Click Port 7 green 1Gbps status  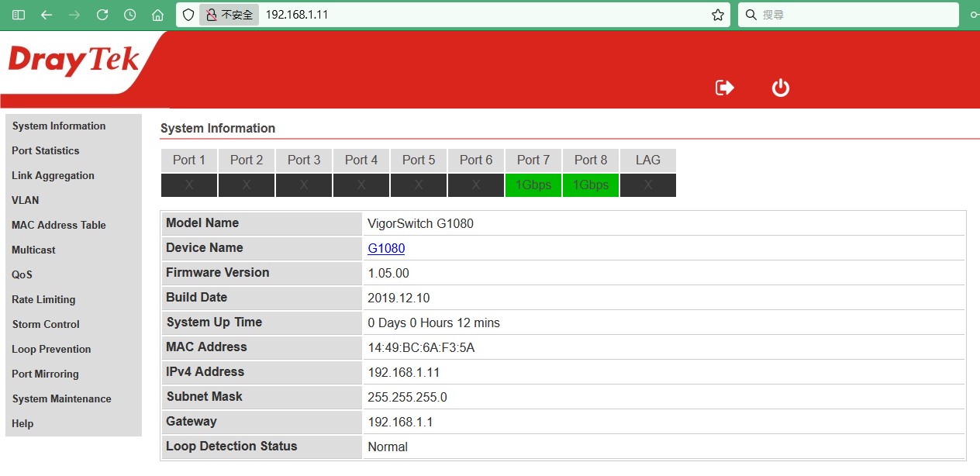point(533,185)
